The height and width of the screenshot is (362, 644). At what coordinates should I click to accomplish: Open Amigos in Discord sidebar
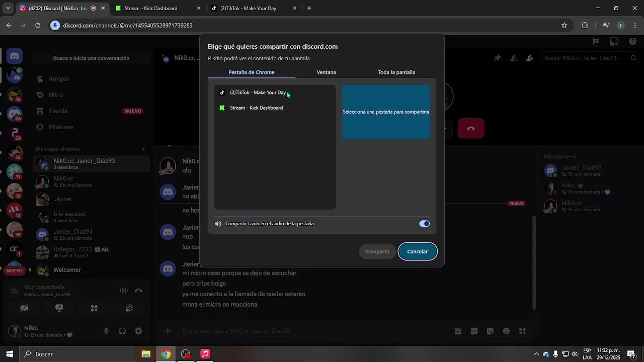(91, 79)
